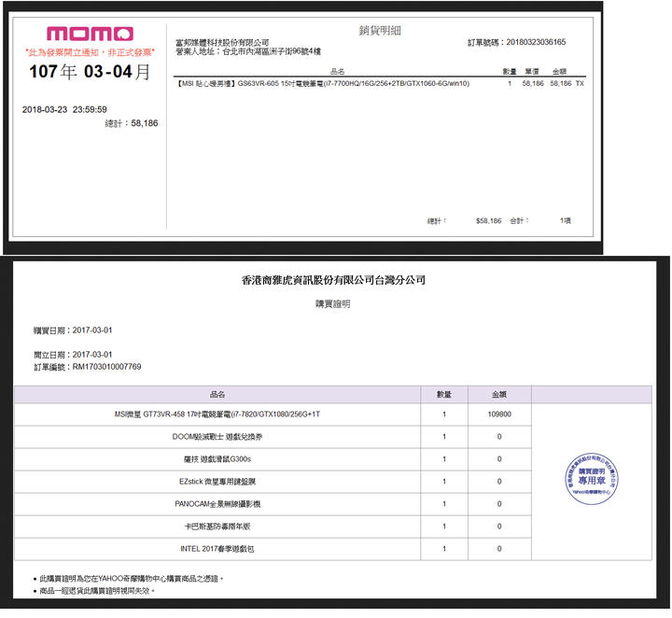Select the invoice period 107年 03-04月
Viewport: 672px width, 618px height.
90,72
